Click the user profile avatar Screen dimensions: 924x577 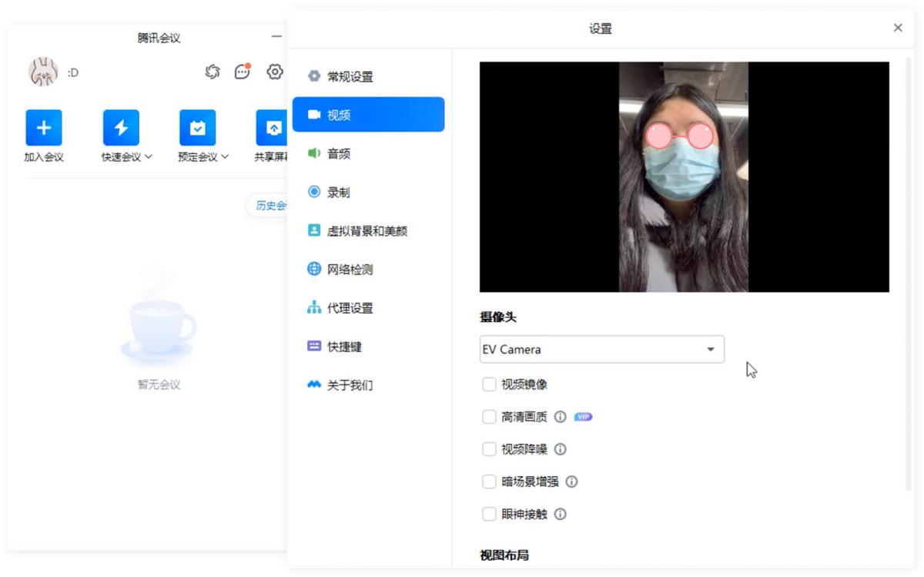click(44, 72)
